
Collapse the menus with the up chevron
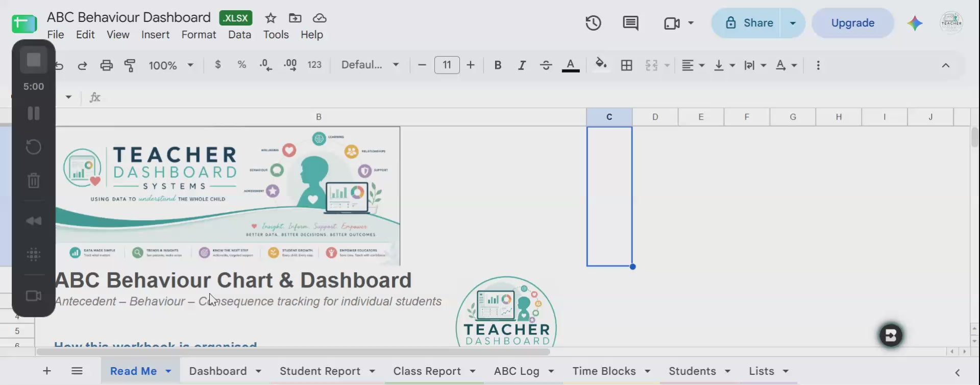point(945,65)
